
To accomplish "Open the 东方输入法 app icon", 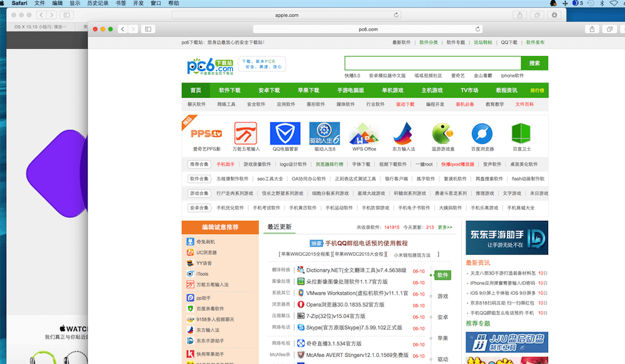I will click(x=403, y=133).
